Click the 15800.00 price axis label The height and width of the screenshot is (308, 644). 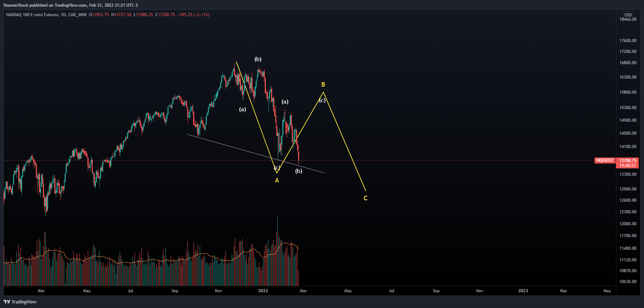coord(628,92)
